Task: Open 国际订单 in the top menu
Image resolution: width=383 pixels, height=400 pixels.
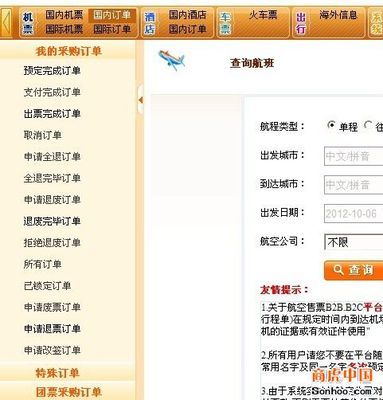Action: [112, 29]
